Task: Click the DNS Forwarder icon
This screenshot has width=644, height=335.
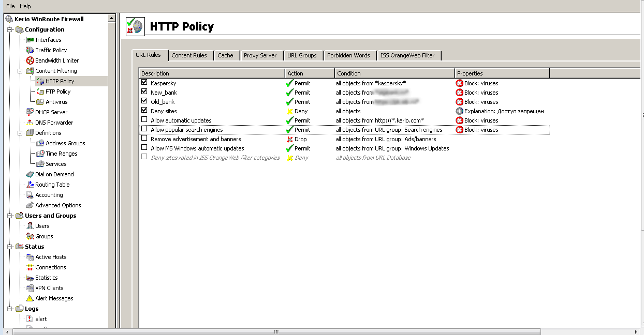Action: (30, 123)
